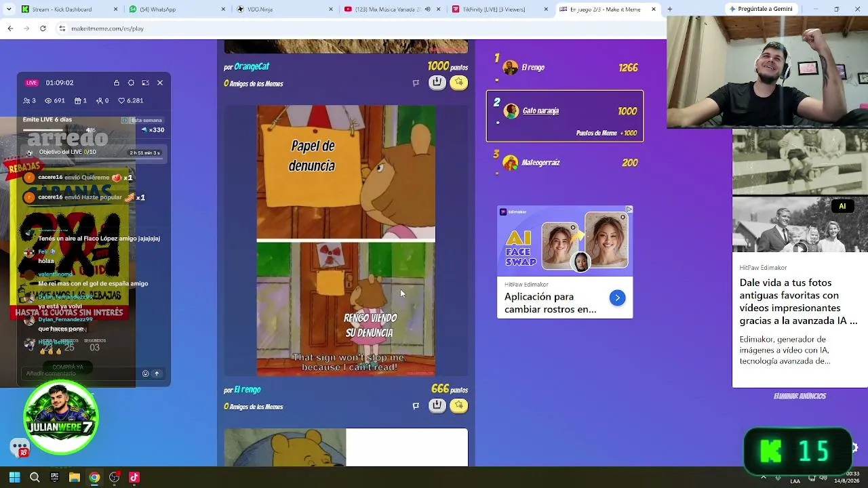Click the Eliminar Anuncios link
This screenshot has height=488, width=868.
click(800, 396)
